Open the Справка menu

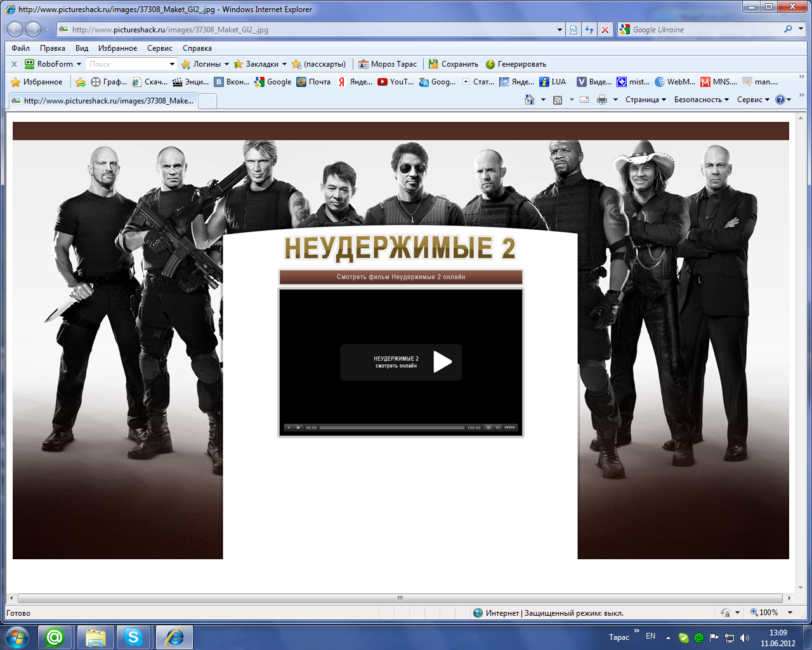(197, 48)
